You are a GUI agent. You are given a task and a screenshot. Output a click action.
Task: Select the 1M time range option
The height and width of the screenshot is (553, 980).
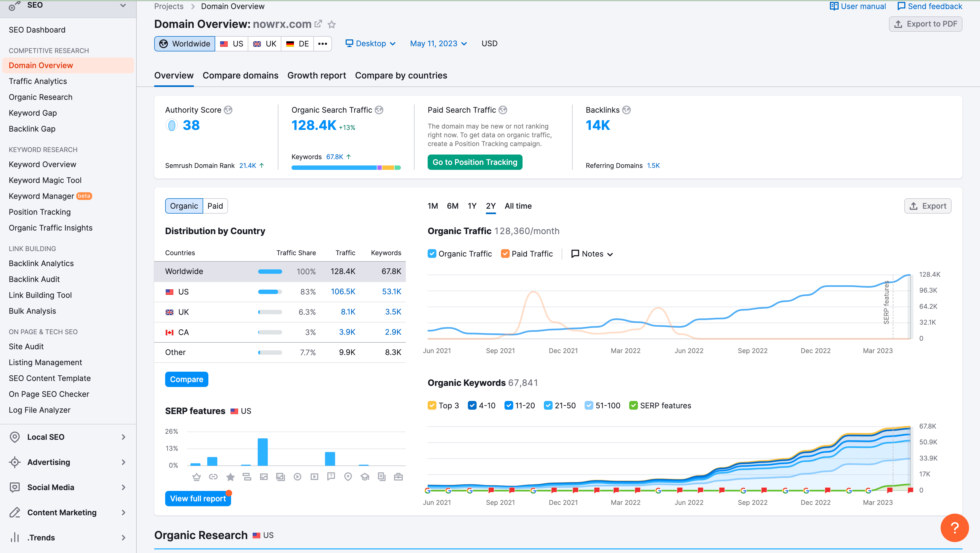tap(433, 205)
